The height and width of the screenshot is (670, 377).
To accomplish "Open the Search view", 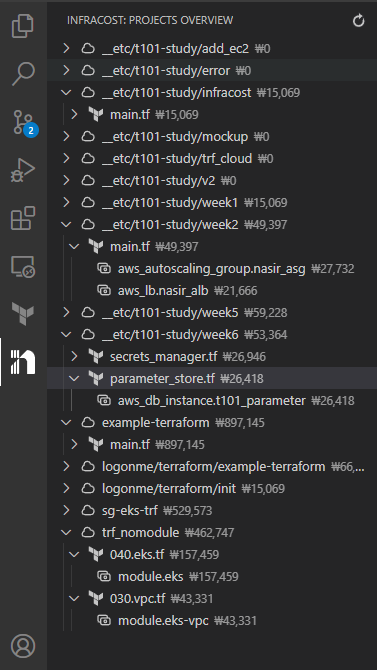I will tap(23, 73).
